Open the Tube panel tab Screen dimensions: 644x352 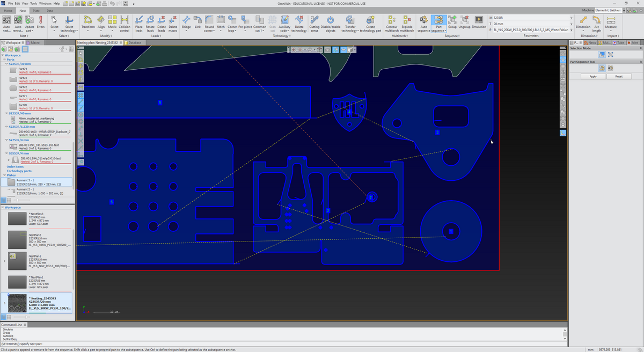tap(618, 42)
